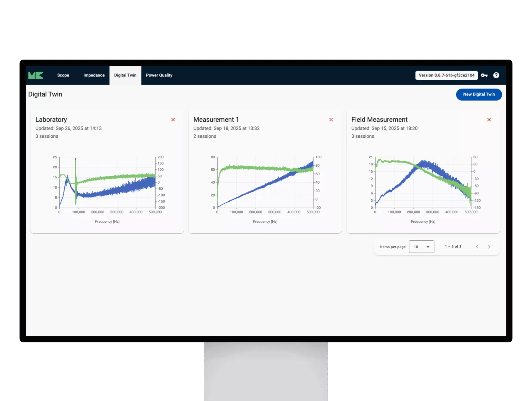This screenshot has width=532, height=401.
Task: Click the New Digital Twin button
Action: [x=479, y=94]
